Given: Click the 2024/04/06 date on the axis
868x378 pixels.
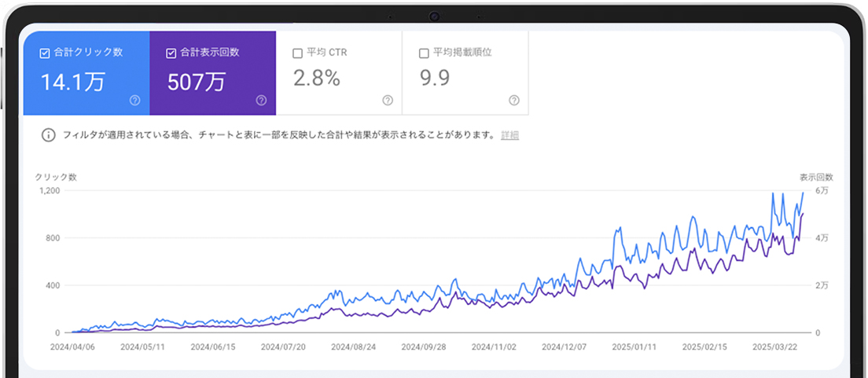Looking at the screenshot, I should pos(72,347).
